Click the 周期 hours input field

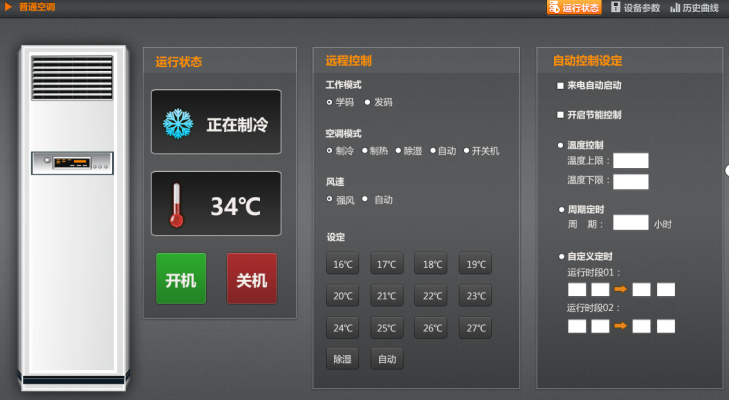[x=630, y=223]
